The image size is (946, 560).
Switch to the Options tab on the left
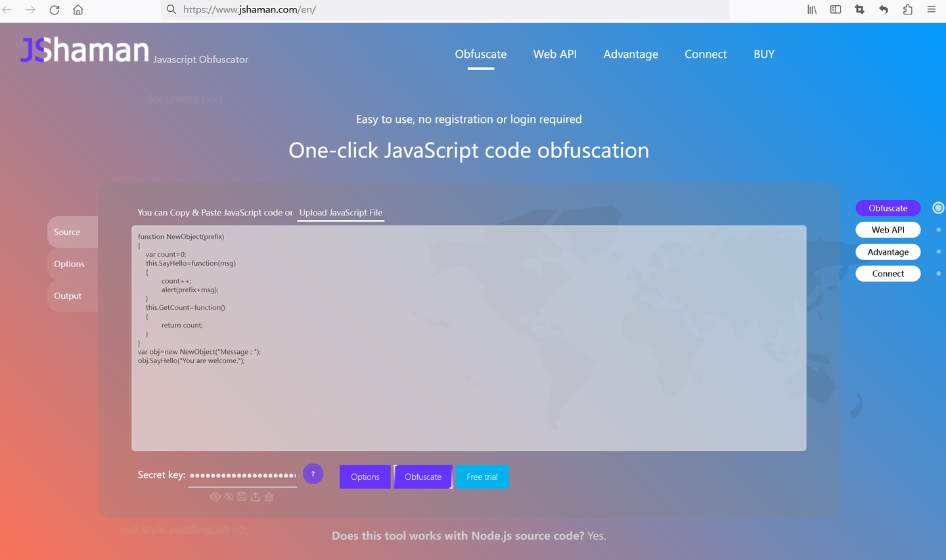pos(69,263)
